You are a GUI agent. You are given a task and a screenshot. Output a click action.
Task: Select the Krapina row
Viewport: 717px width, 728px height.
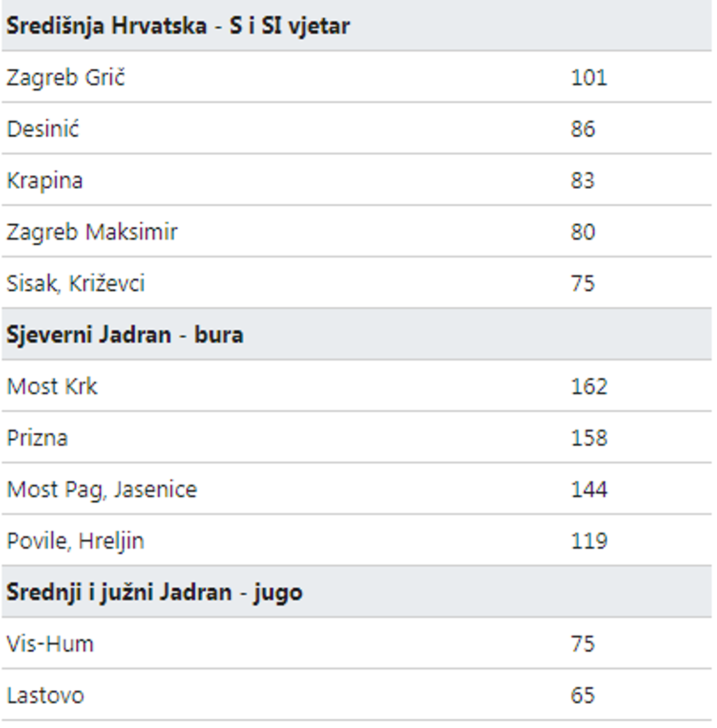coord(45,181)
